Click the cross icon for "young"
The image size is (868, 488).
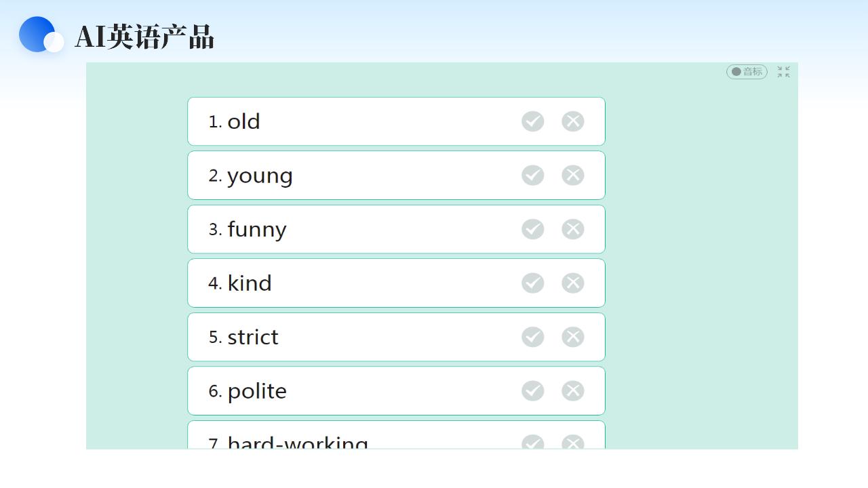pyautogui.click(x=572, y=175)
